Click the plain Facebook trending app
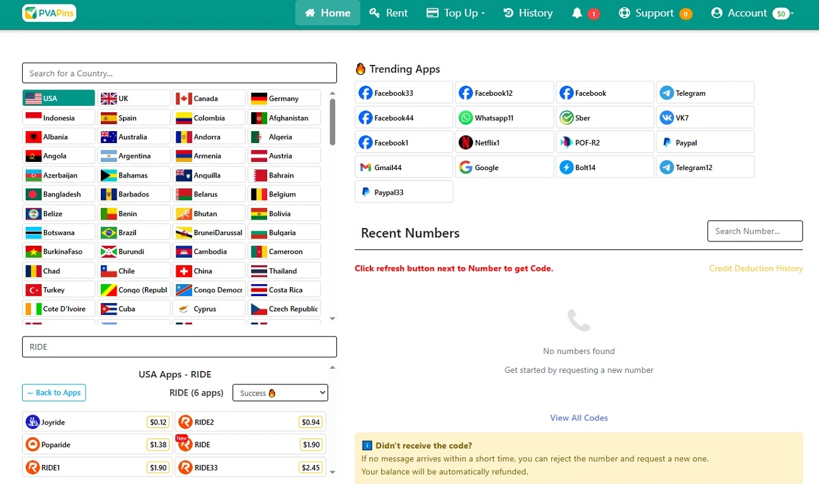The height and width of the screenshot is (504, 819). pos(605,93)
